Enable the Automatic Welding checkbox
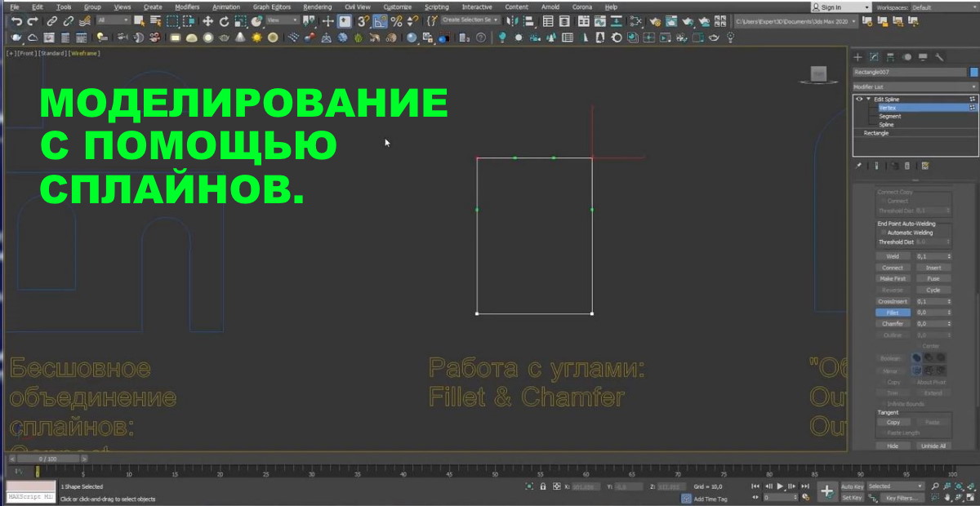This screenshot has width=980, height=506. coord(883,232)
